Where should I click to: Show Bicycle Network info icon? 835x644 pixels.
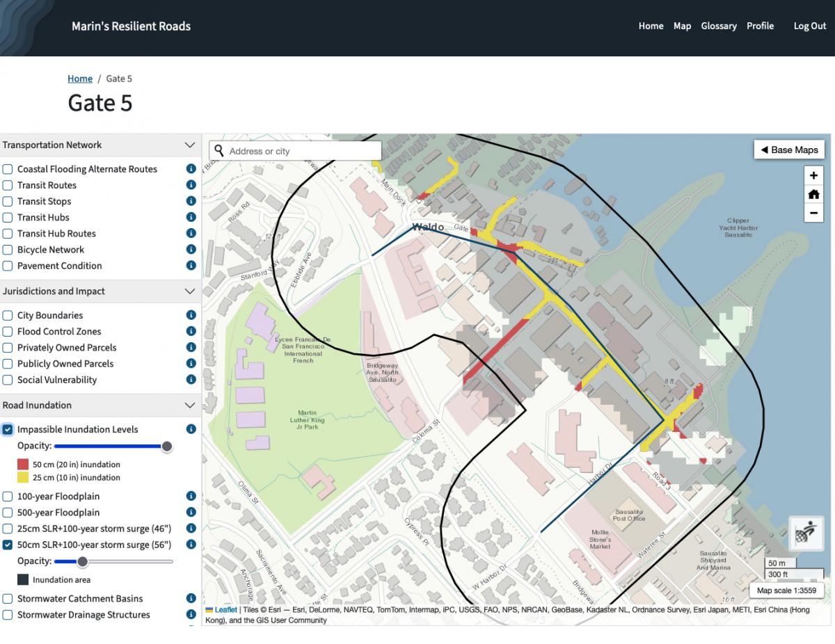[x=191, y=250]
